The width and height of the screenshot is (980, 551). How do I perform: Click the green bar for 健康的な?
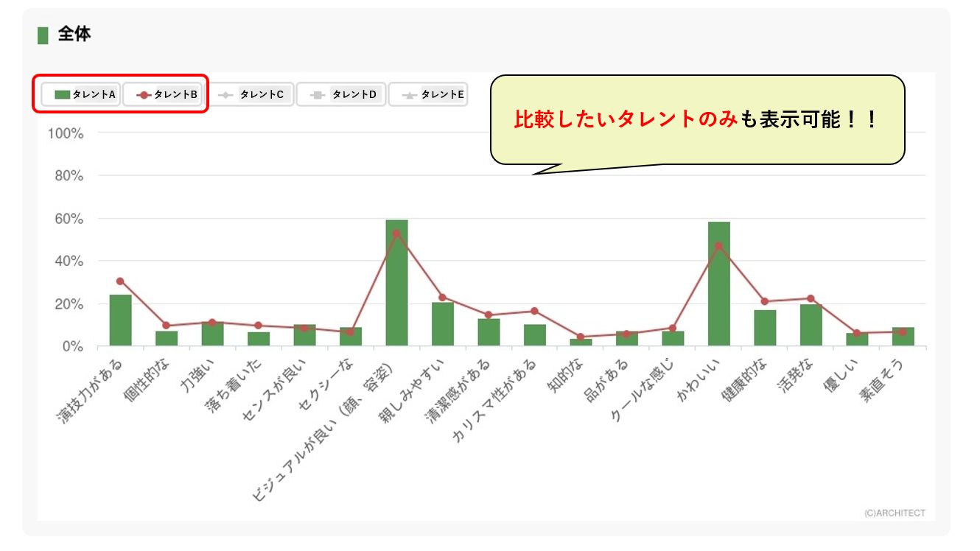click(765, 329)
